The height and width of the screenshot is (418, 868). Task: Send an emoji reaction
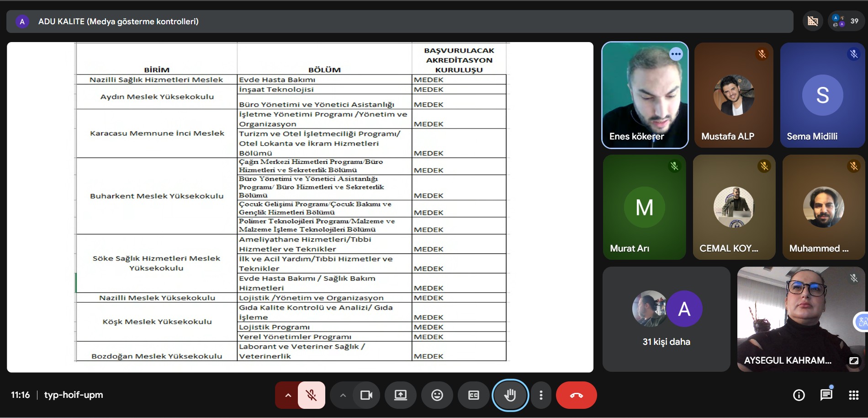[x=437, y=395]
